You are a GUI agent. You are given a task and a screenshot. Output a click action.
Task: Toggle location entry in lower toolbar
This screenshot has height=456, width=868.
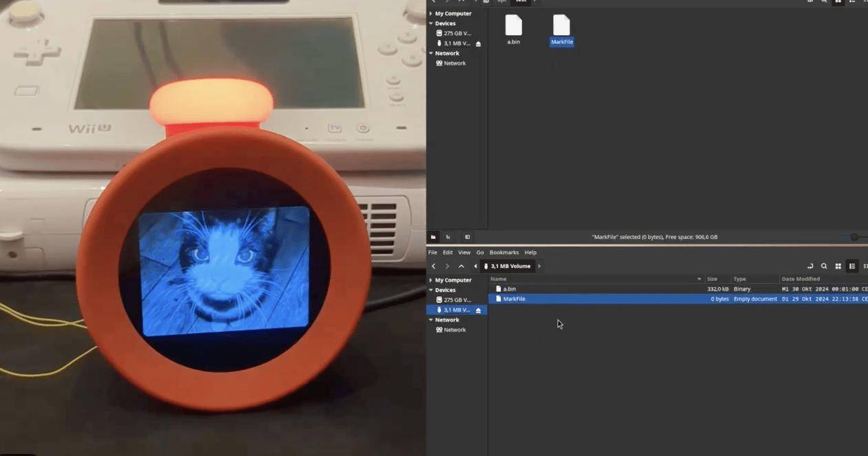[x=810, y=266]
